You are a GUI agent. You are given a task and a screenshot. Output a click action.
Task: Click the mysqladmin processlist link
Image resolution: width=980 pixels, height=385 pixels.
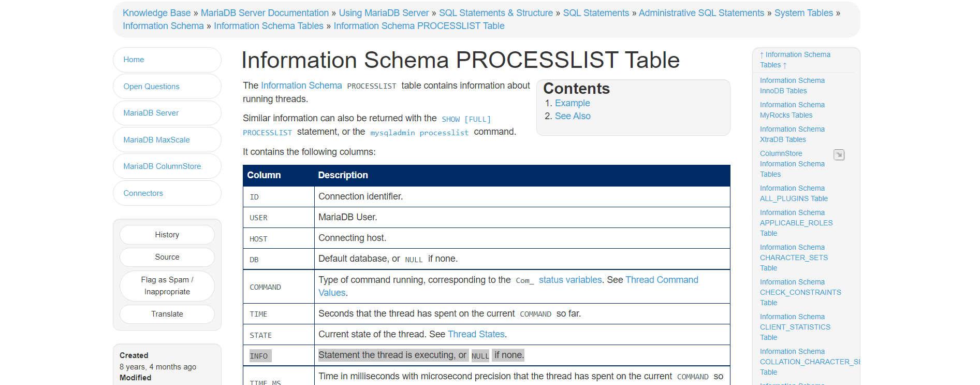419,133
